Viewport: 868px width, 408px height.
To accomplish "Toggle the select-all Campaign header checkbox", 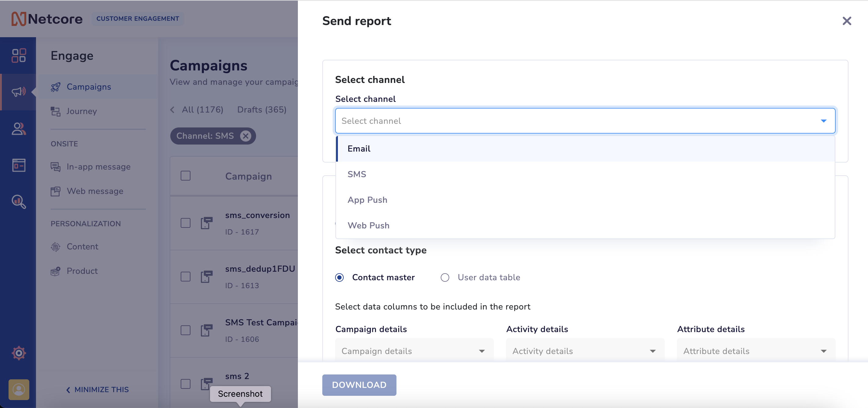I will coord(185,176).
